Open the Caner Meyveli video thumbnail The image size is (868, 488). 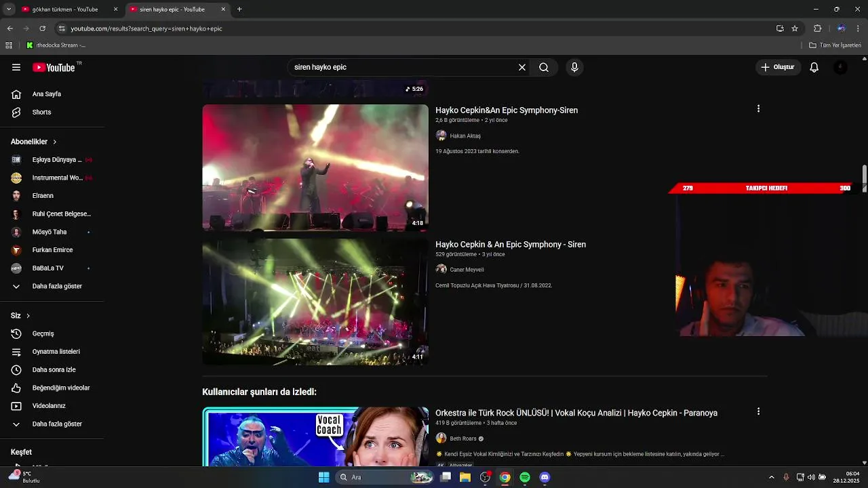point(315,302)
